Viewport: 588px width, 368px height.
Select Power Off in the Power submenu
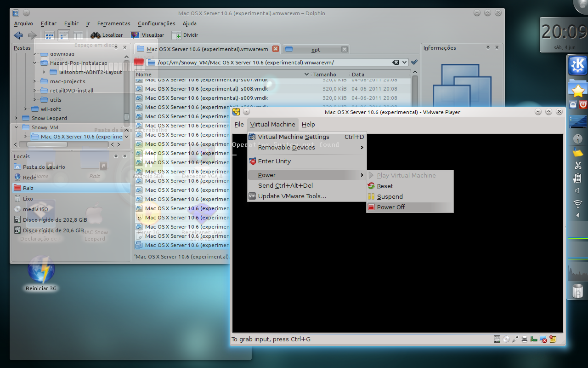coord(410,207)
